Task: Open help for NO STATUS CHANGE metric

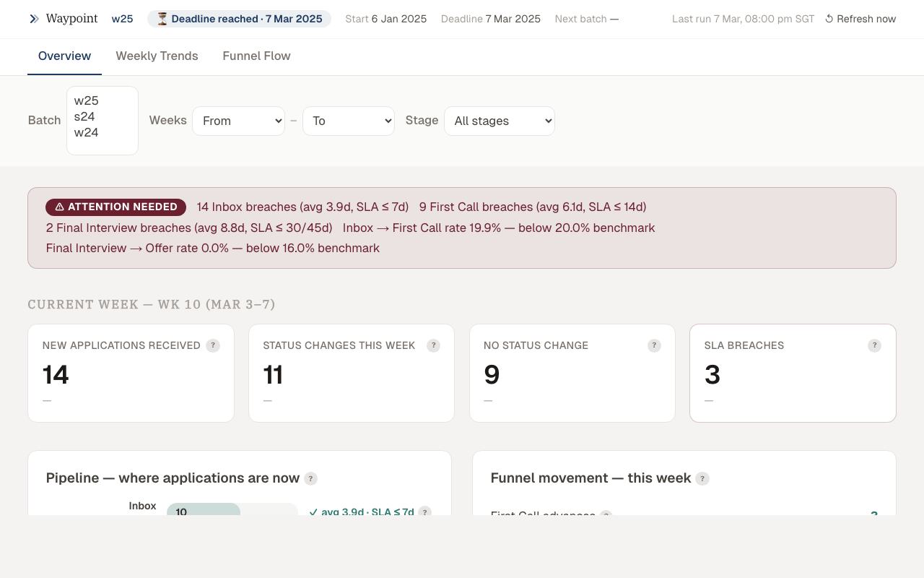Action: [x=654, y=345]
